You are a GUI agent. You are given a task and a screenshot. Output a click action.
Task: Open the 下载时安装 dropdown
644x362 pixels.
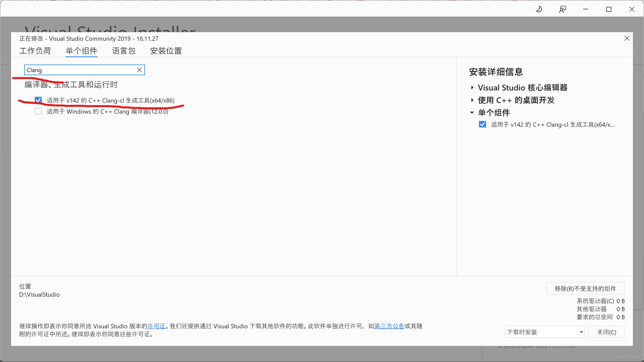click(x=544, y=332)
